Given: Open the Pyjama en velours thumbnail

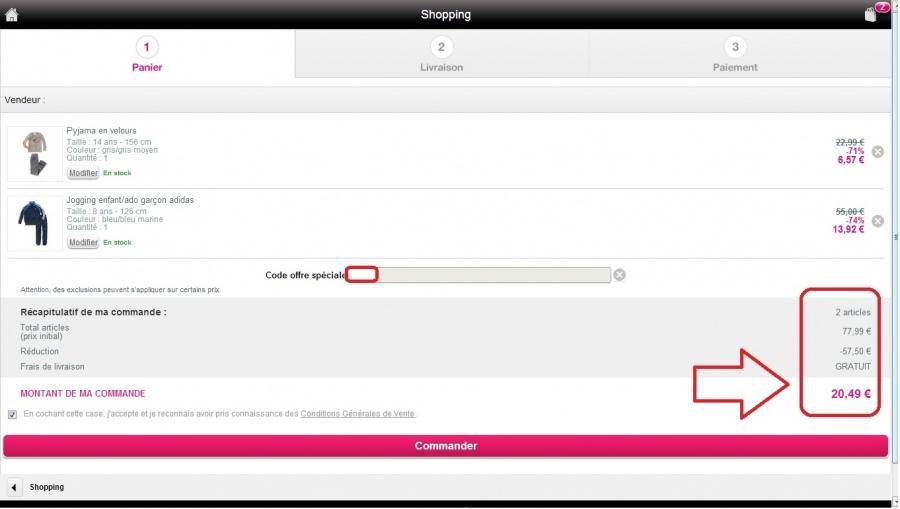Looking at the screenshot, I should pos(35,154).
